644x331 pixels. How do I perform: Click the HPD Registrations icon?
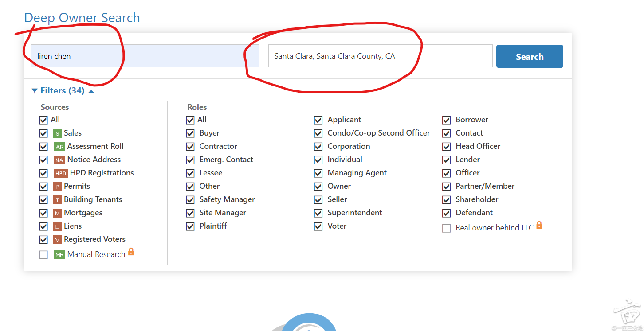[60, 173]
